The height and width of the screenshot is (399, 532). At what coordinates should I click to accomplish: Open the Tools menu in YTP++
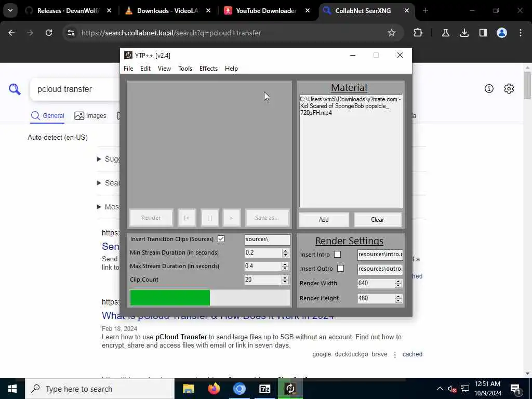point(185,69)
